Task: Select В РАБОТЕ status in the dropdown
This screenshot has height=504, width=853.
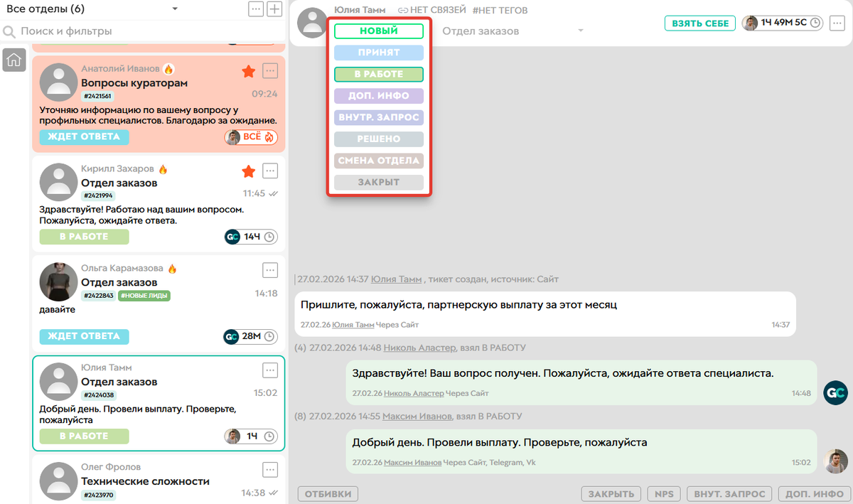Action: coord(379,74)
